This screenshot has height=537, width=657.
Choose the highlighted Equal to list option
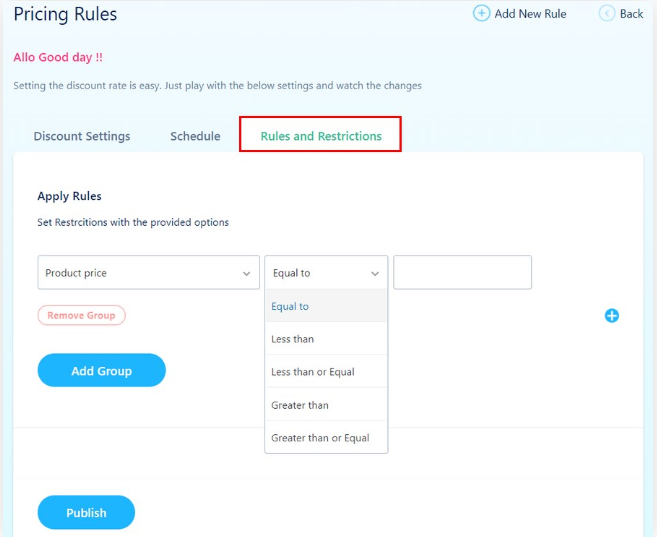click(325, 306)
